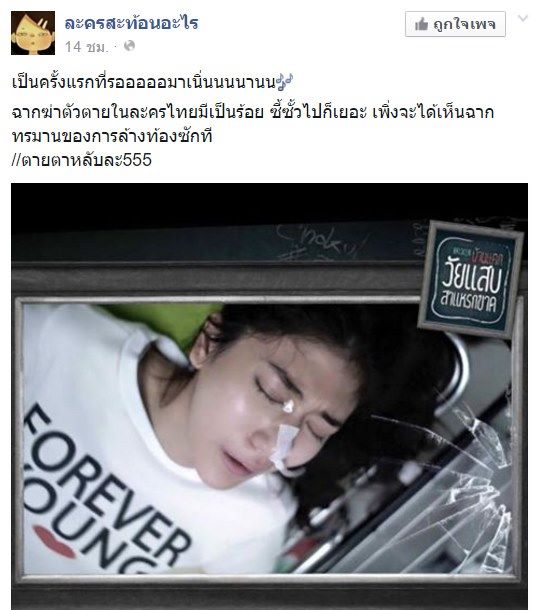
Task: Select the first line of post text
Action: click(152, 82)
